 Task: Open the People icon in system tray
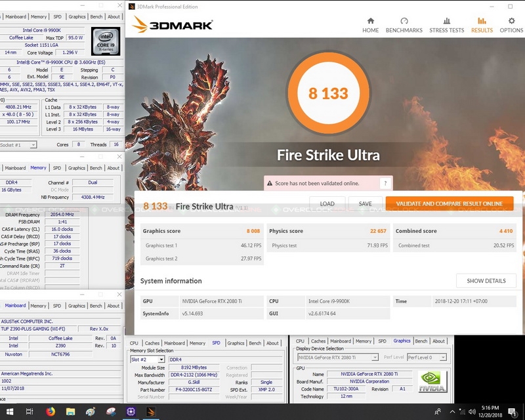[437, 411]
